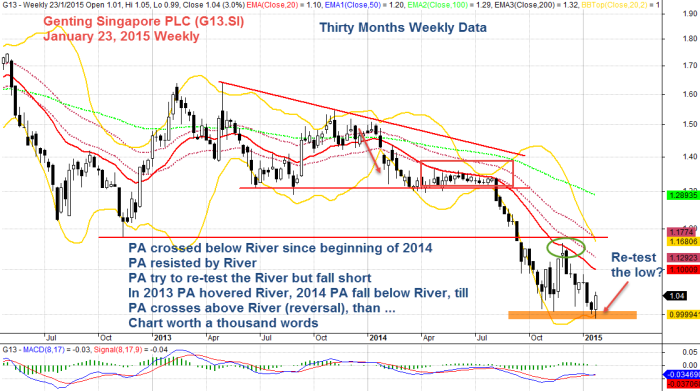The image size is (700, 391).
Task: Click the 1.40 price axis label
Action: click(x=690, y=157)
